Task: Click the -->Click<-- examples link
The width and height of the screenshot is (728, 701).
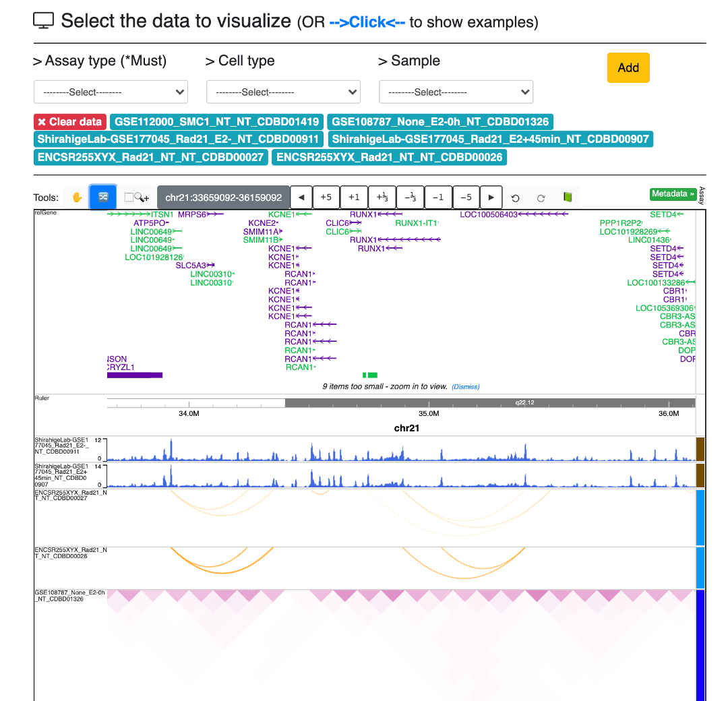Action: point(367,22)
